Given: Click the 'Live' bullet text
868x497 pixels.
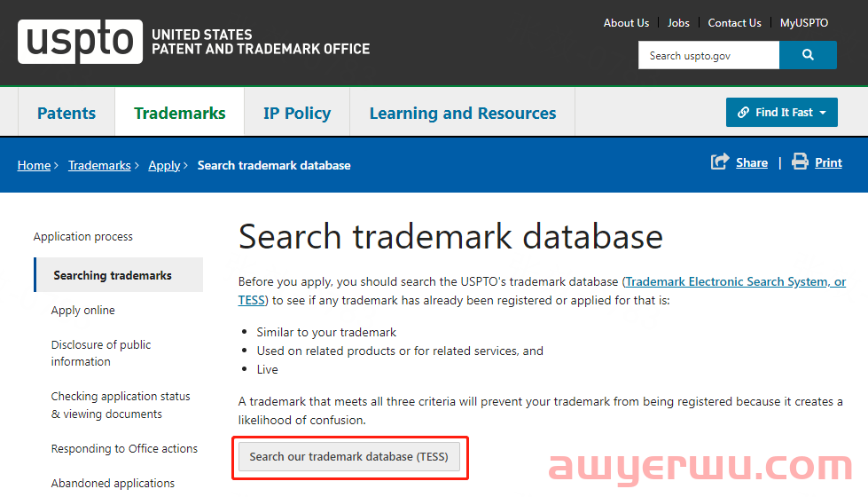Looking at the screenshot, I should click(x=268, y=369).
